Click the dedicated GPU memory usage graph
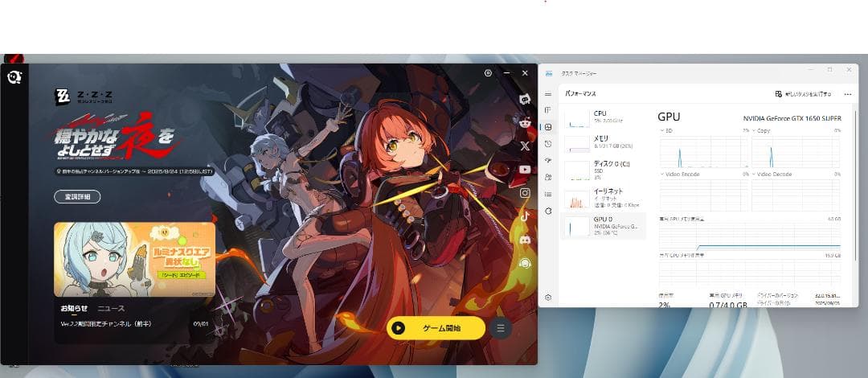The height and width of the screenshot is (378, 868). pyautogui.click(x=750, y=236)
